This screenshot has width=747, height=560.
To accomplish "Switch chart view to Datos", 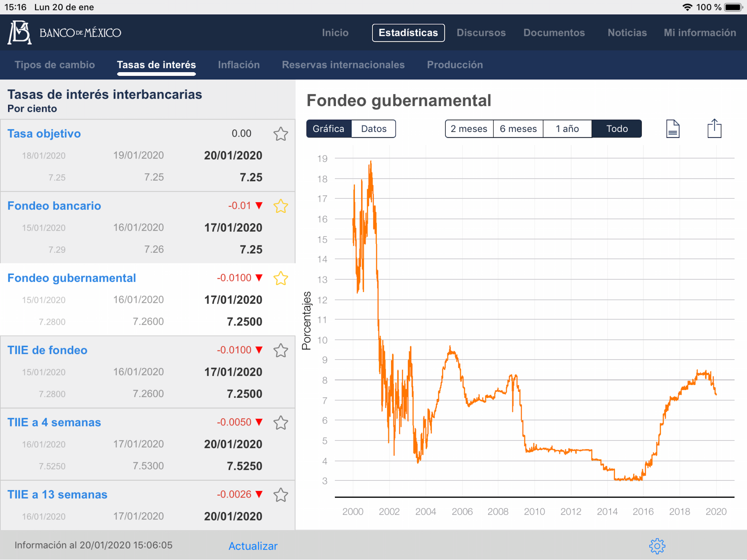I will click(373, 129).
